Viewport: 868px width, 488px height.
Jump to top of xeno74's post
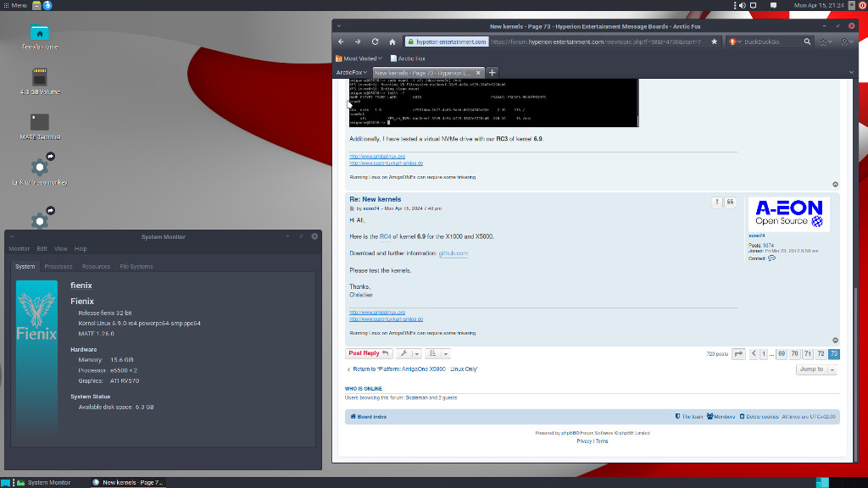pyautogui.click(x=835, y=341)
